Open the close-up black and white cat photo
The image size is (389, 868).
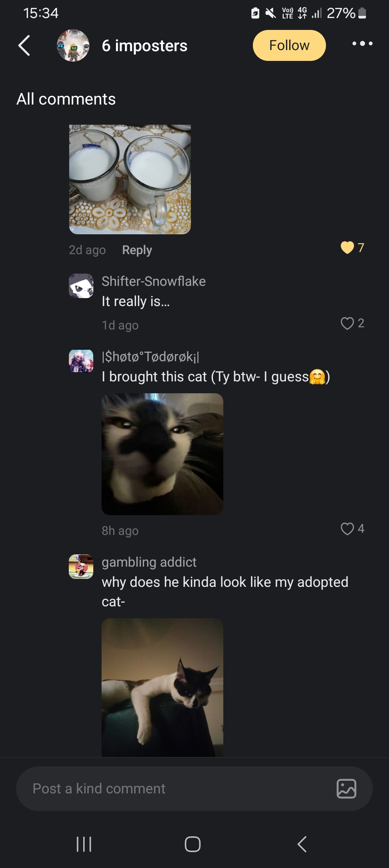coord(162,454)
